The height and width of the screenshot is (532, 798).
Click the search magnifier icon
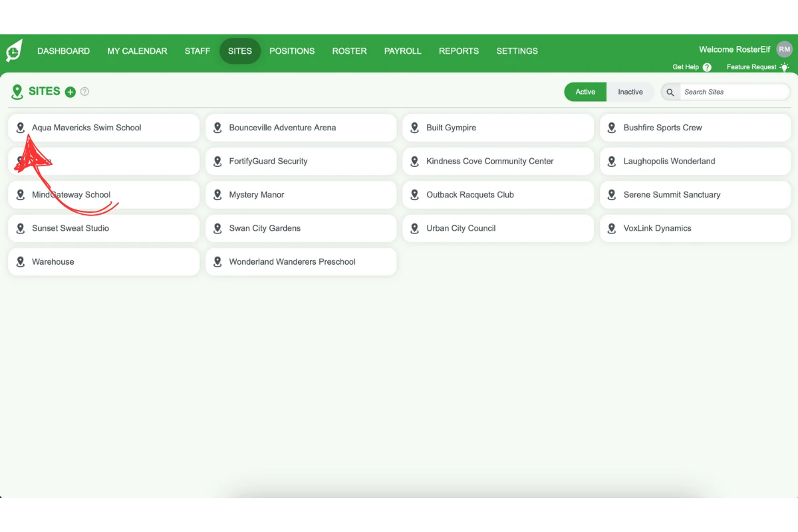click(670, 92)
